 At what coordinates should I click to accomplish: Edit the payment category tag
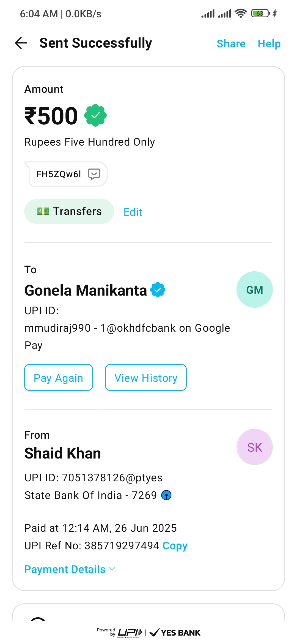click(133, 212)
